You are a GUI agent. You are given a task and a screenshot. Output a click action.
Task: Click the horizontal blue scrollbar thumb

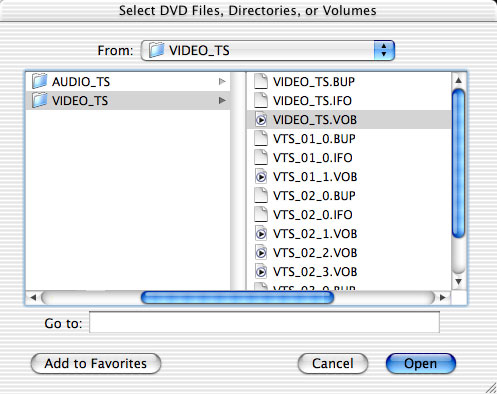(237, 297)
